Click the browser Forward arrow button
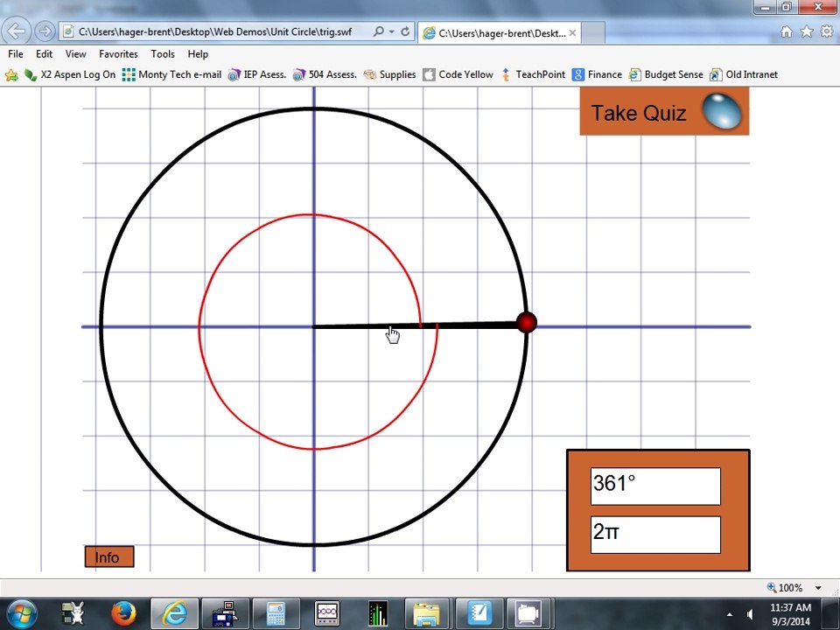Viewport: 840px width, 630px height. tap(45, 31)
